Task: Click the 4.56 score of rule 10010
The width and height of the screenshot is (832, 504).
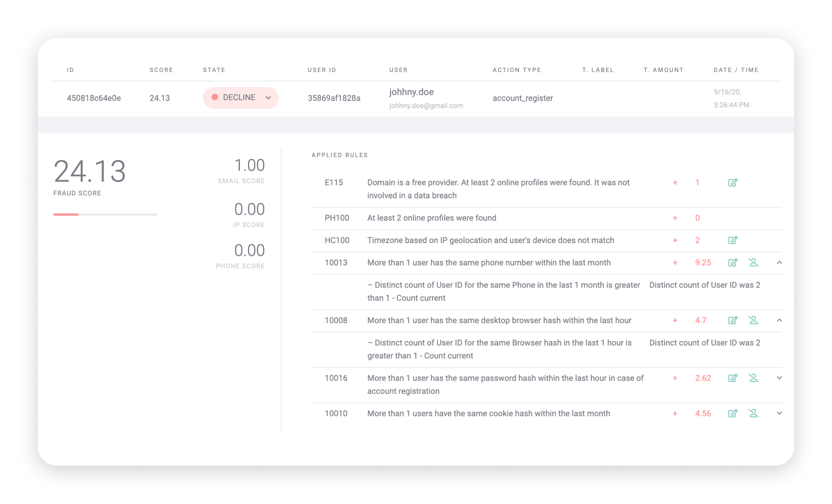Action: click(703, 413)
